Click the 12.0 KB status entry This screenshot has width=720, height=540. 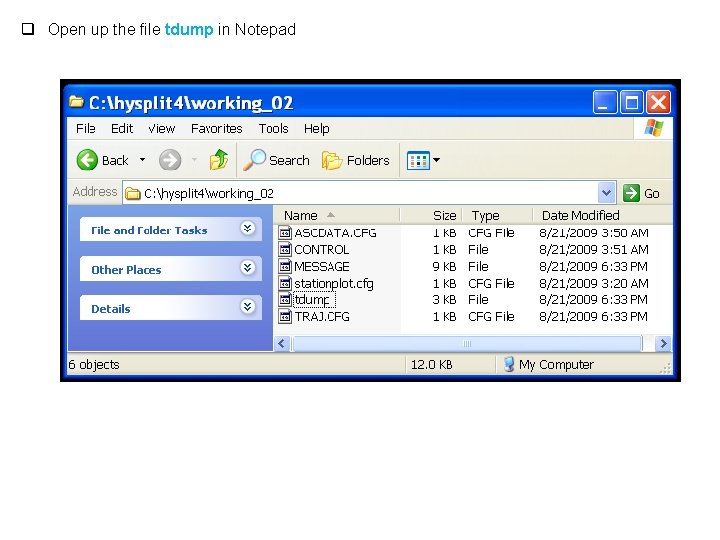431,365
